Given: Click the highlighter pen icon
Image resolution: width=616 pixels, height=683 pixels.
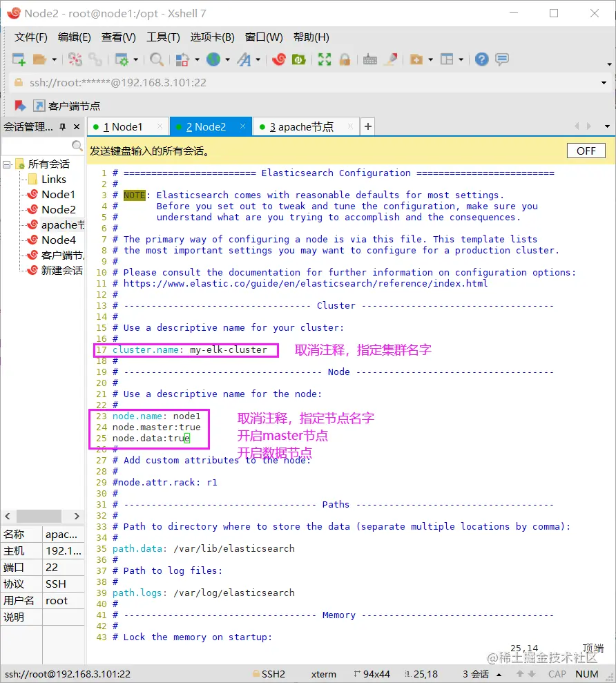Looking at the screenshot, I should (391, 59).
